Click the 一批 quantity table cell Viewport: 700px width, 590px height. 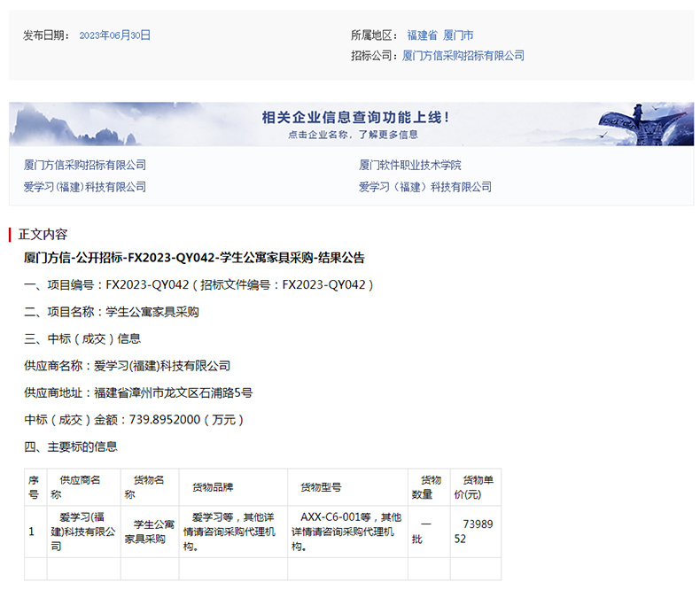(429, 532)
